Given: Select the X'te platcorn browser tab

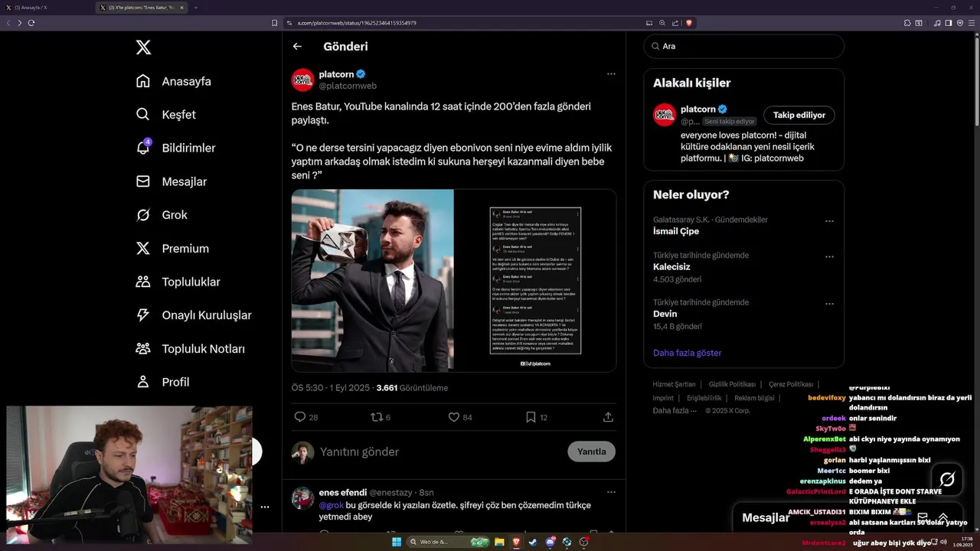Looking at the screenshot, I should [x=142, y=8].
